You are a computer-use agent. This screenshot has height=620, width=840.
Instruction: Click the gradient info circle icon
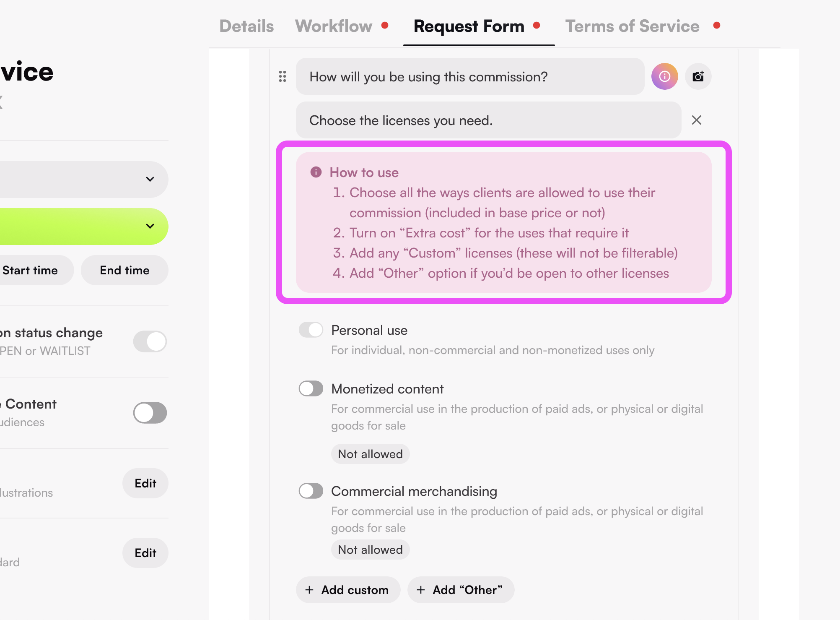click(664, 76)
